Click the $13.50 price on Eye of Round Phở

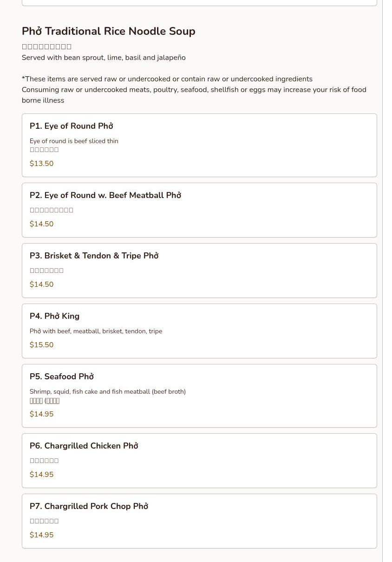tap(42, 164)
